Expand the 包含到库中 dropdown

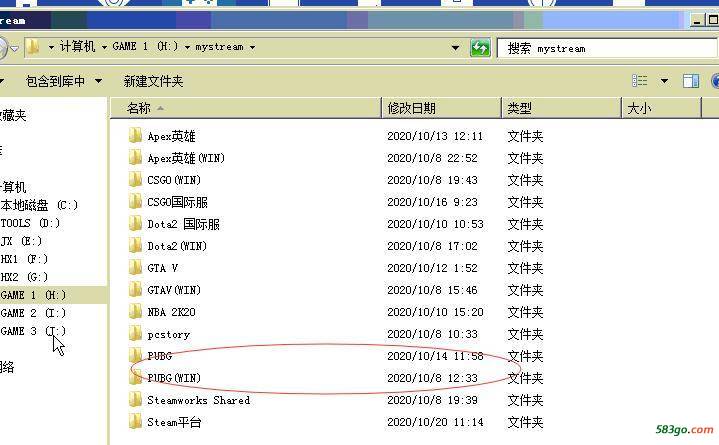98,82
